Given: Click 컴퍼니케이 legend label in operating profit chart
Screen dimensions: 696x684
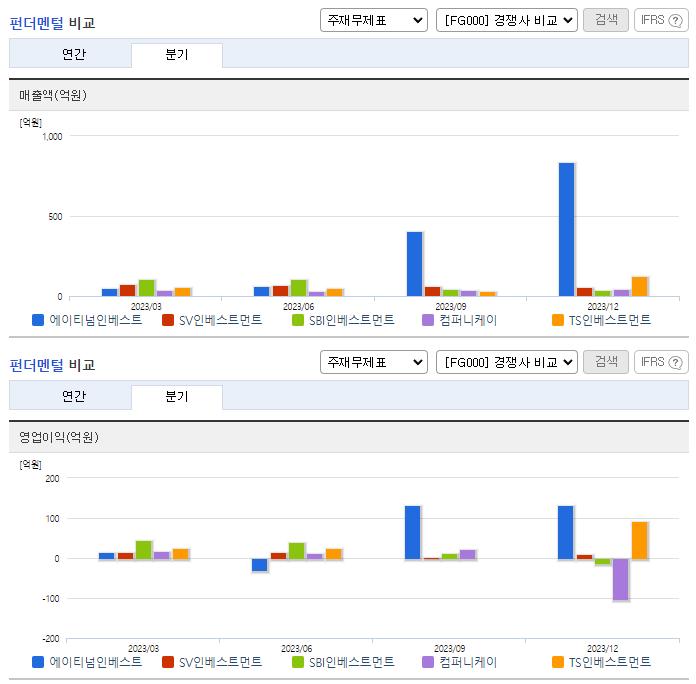Looking at the screenshot, I should 468,662.
